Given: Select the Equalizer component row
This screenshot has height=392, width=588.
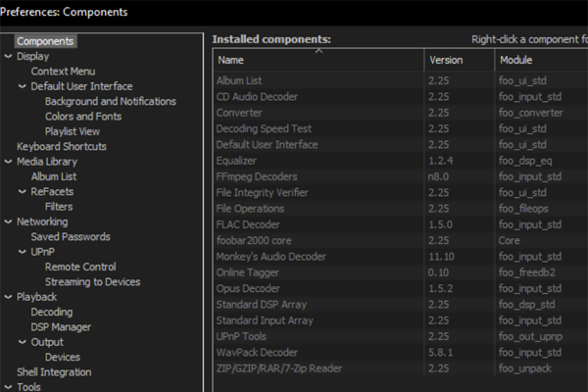Looking at the screenshot, I should tap(401, 161).
